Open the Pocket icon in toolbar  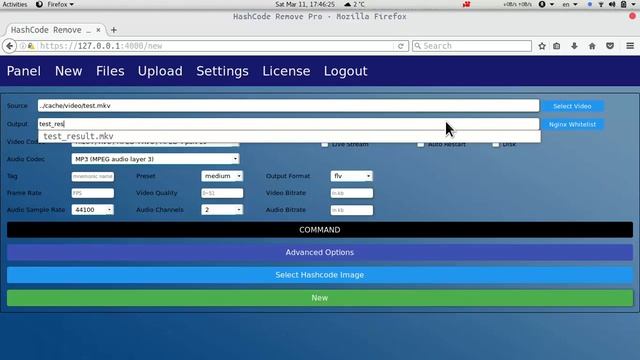point(610,46)
